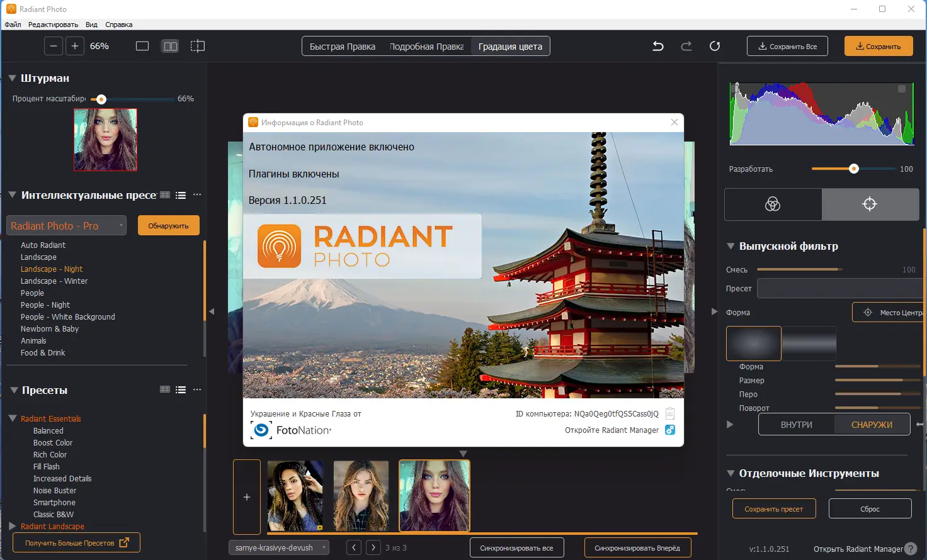This screenshot has width=927, height=560.
Task: Select СНАРУЖИ vignette mode
Action: tap(872, 425)
